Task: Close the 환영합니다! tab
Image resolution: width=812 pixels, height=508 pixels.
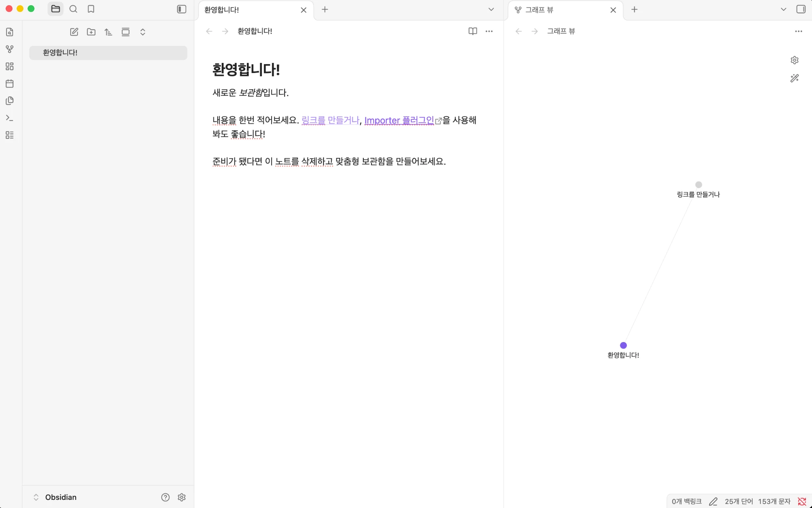Action: click(303, 10)
